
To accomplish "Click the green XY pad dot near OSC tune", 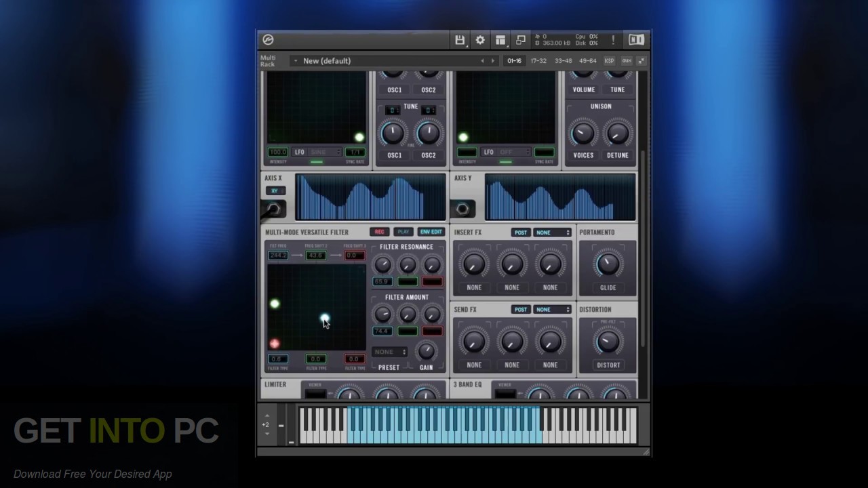I will tap(359, 137).
